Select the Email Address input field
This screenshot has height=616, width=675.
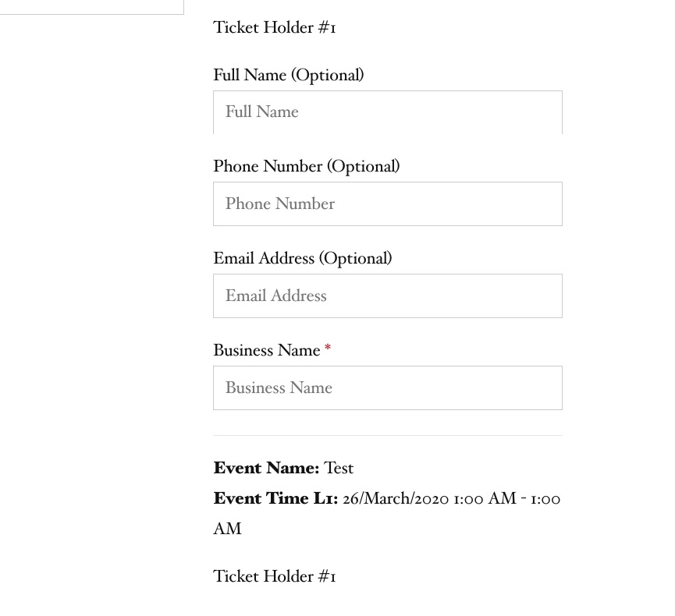pyautogui.click(x=387, y=296)
